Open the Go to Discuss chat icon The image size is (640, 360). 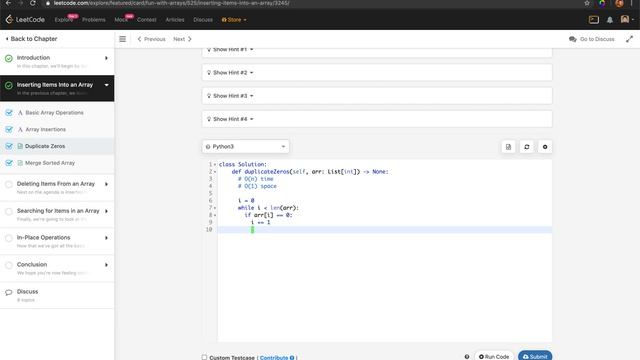click(572, 39)
